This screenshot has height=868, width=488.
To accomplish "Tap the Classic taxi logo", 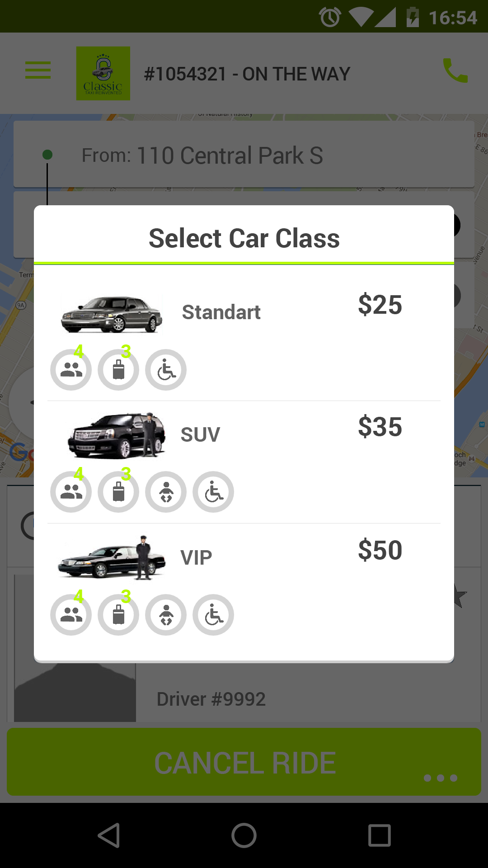I will (103, 73).
